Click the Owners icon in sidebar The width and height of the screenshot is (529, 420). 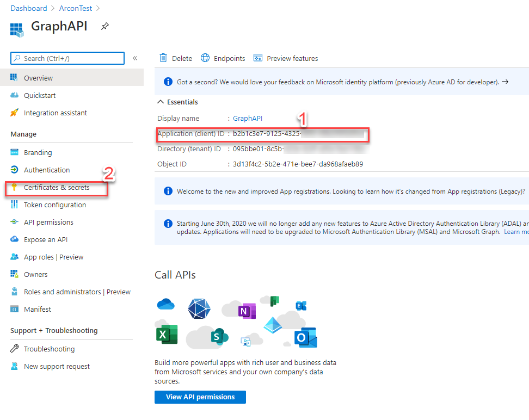[x=14, y=274]
